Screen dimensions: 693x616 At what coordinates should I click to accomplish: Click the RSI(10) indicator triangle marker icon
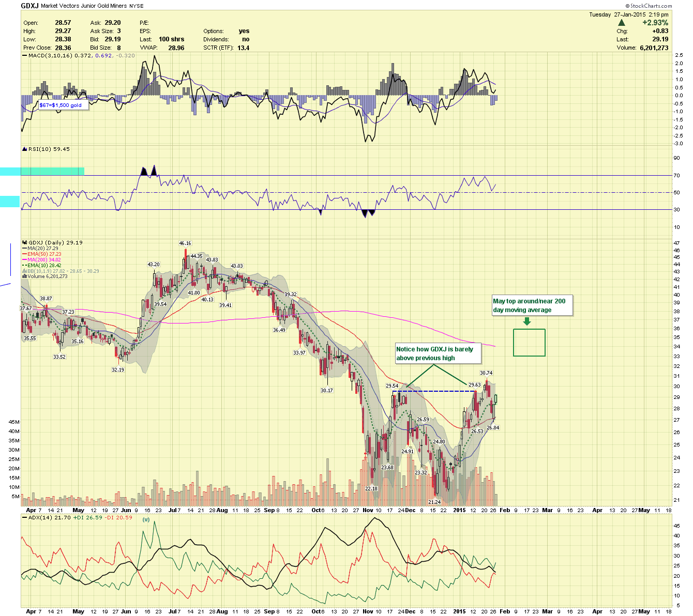pyautogui.click(x=24, y=149)
